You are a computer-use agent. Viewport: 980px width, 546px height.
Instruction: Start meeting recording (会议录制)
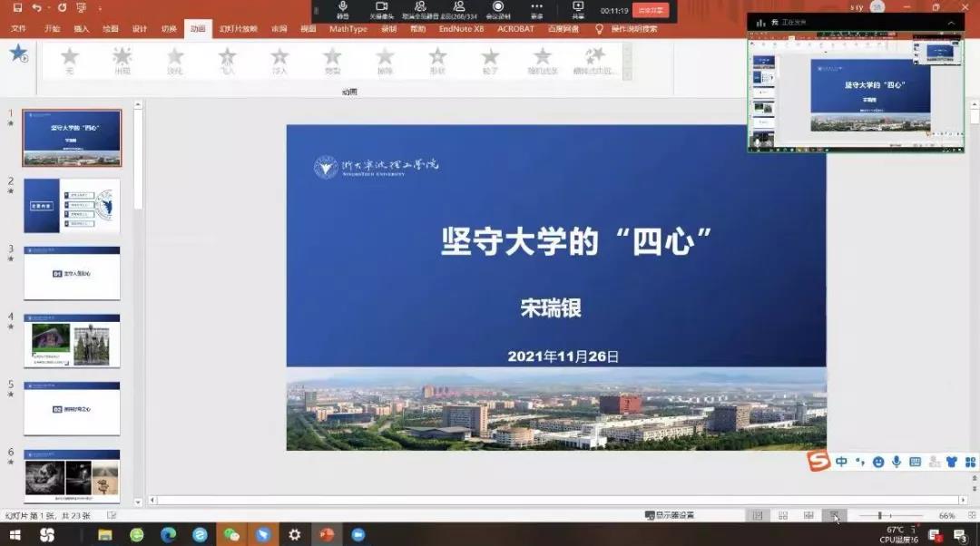click(497, 9)
